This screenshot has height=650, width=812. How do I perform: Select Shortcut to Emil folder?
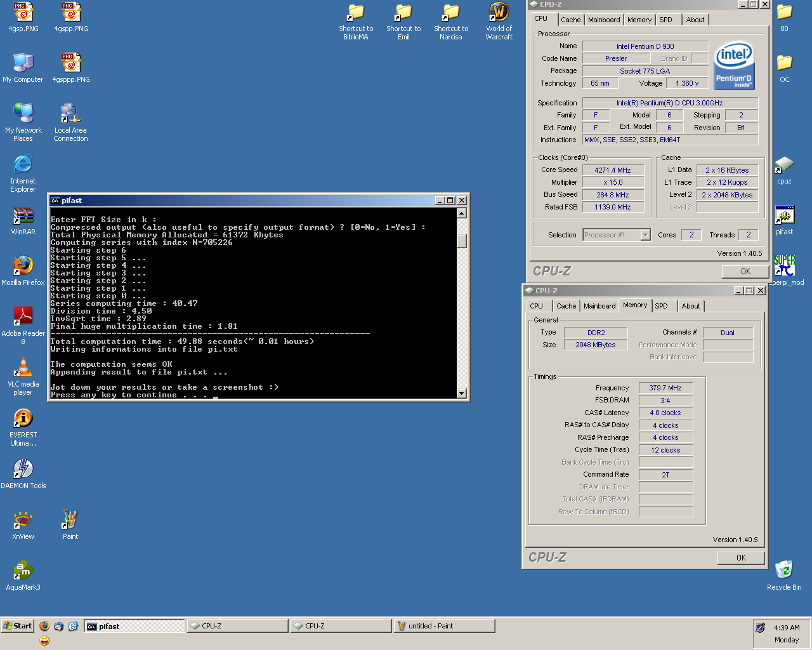[403, 21]
